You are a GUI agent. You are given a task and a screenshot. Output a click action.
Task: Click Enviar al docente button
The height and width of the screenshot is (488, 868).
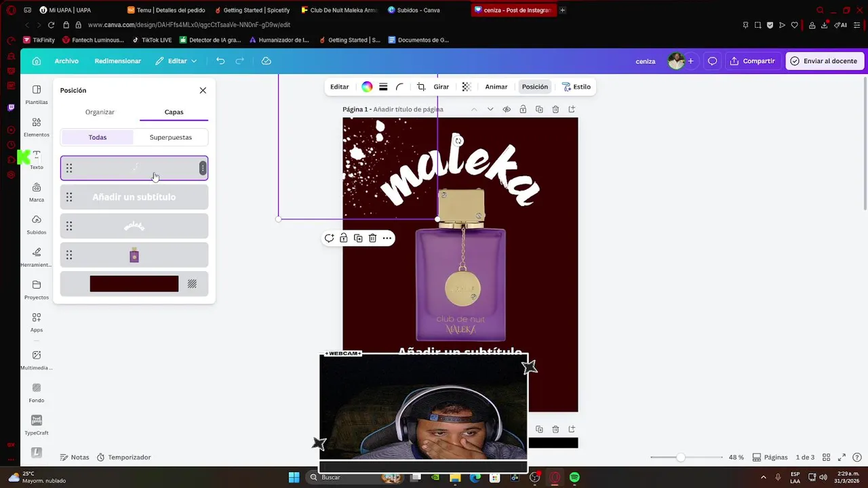(x=824, y=61)
